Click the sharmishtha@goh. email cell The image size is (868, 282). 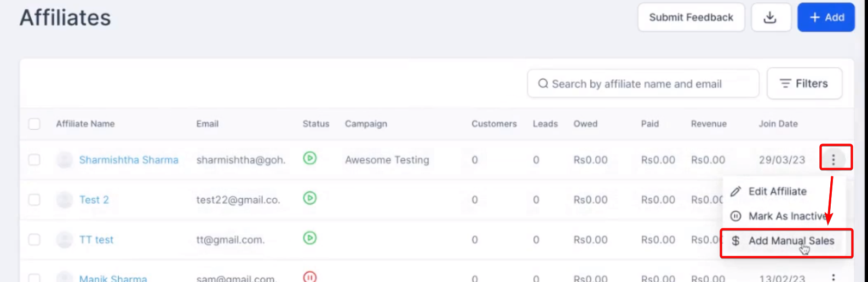[241, 160]
